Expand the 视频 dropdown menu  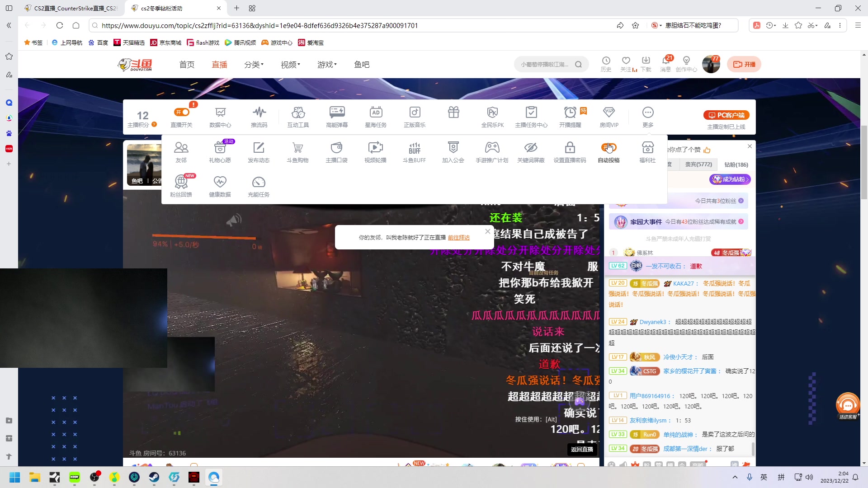coord(290,65)
